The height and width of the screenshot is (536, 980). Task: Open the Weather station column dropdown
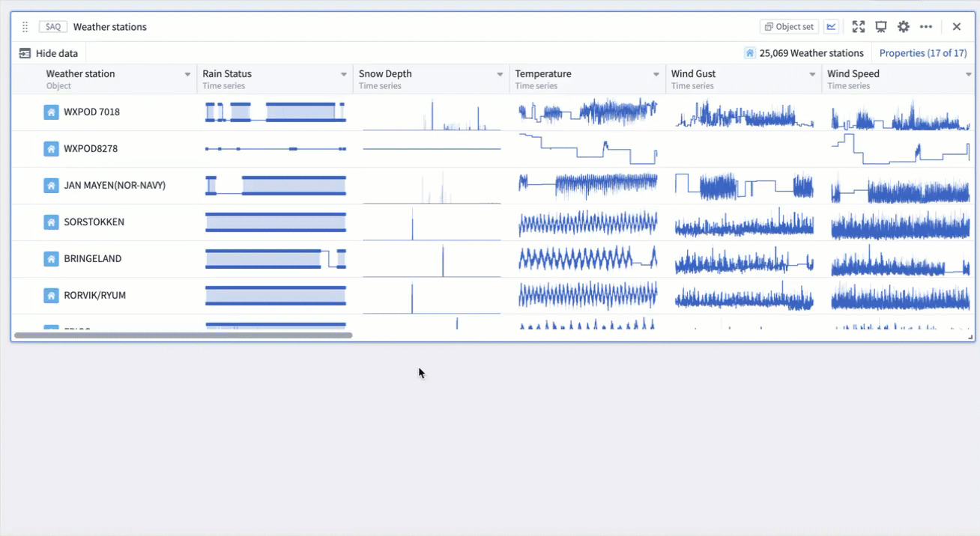pyautogui.click(x=187, y=74)
